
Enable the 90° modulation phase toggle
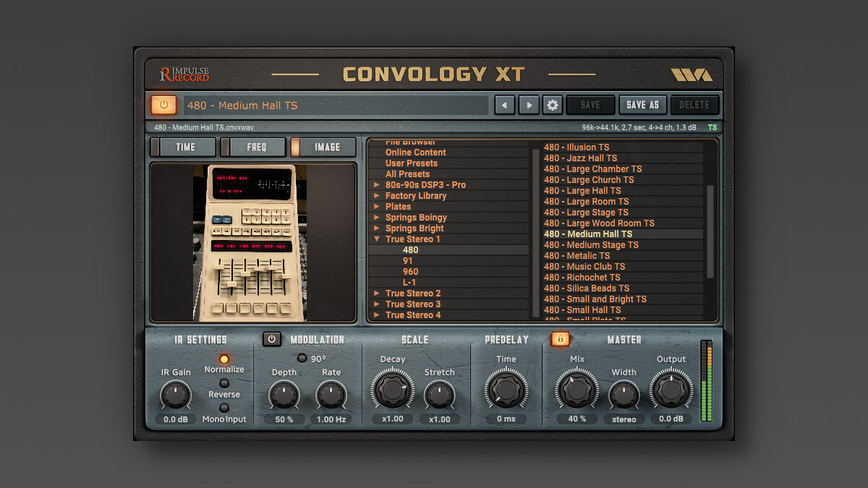tap(302, 358)
